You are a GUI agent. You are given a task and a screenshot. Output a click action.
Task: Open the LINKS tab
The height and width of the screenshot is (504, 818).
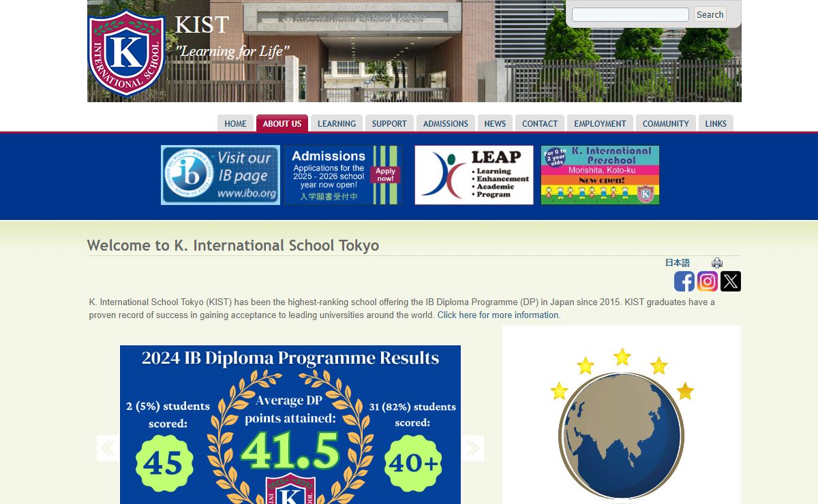click(716, 123)
